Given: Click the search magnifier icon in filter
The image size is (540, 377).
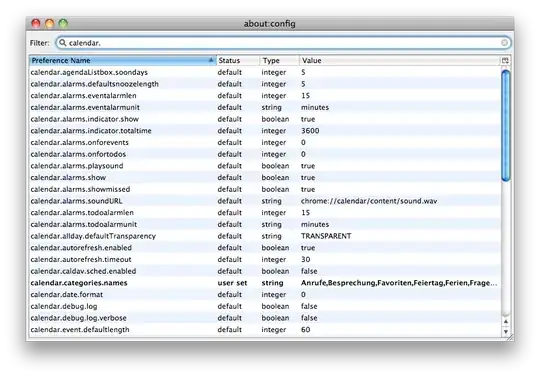Looking at the screenshot, I should click(x=62, y=43).
